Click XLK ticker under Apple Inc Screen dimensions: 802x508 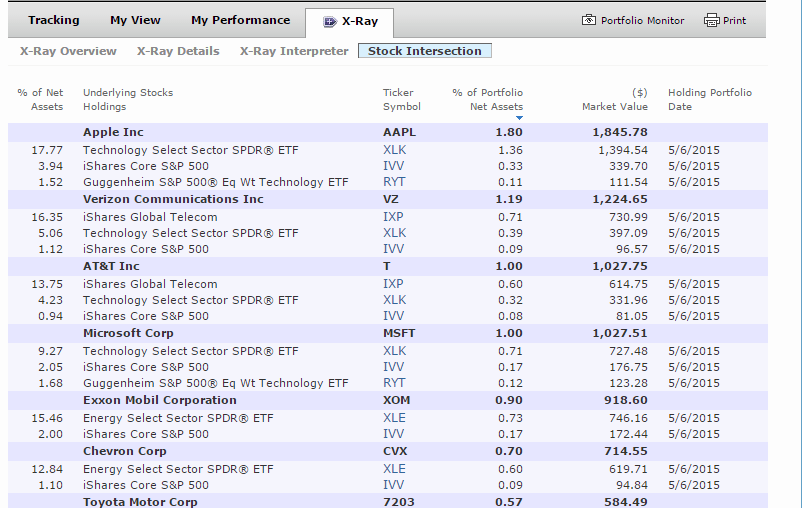click(x=394, y=150)
